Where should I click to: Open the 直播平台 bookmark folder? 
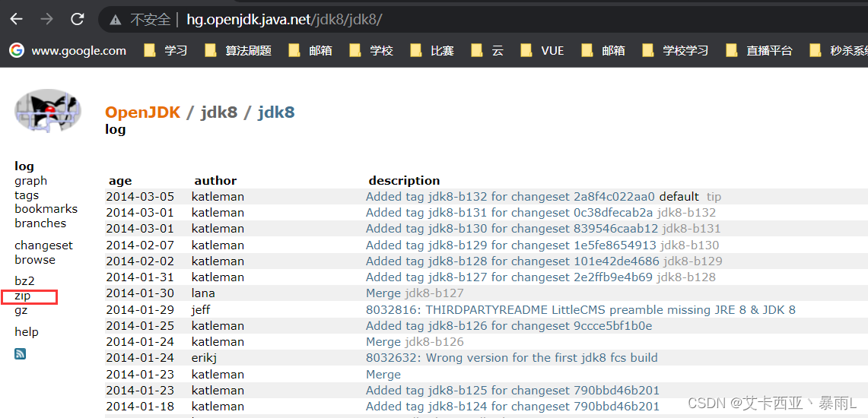click(759, 51)
